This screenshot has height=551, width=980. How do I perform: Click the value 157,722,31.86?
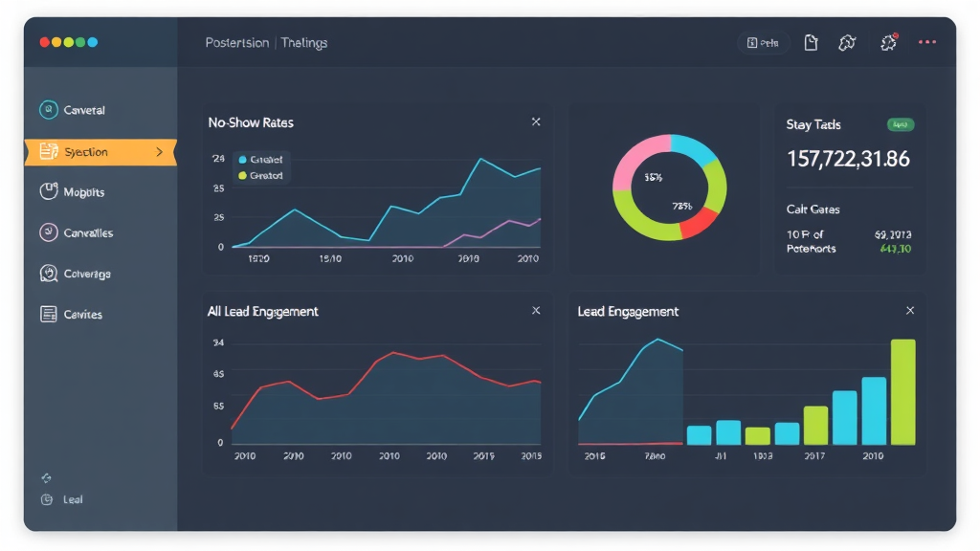click(848, 159)
